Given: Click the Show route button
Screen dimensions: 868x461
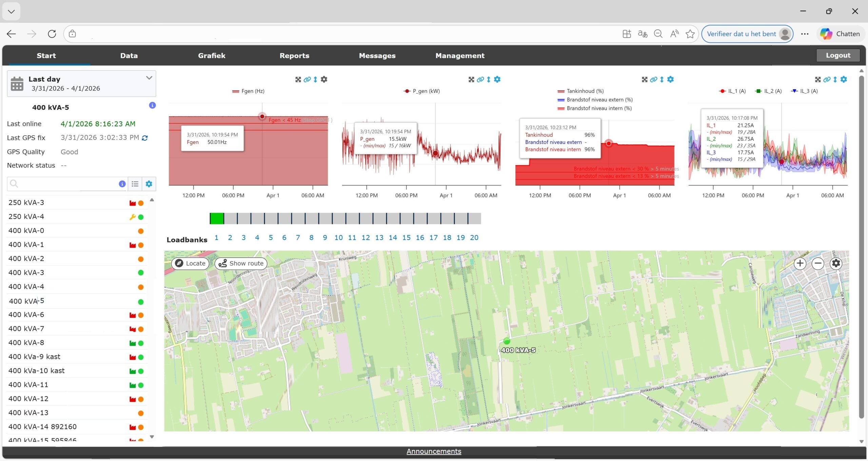Looking at the screenshot, I should point(241,263).
